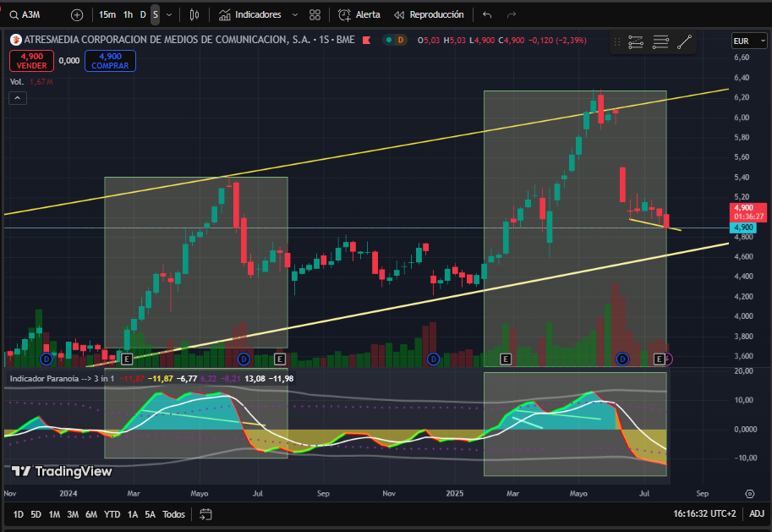Set date range to 3M
The image size is (772, 532).
click(x=73, y=514)
